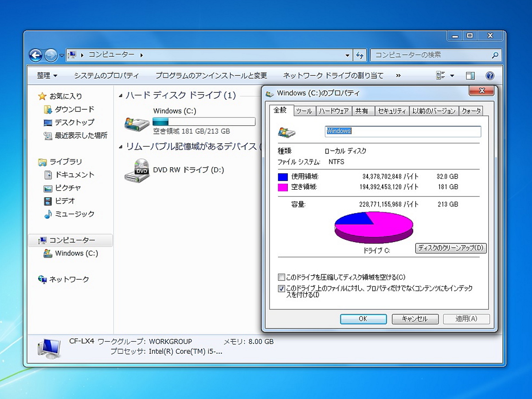Viewport: 532px width, 399px height.
Task: Close the Windows (C:) properties dialog
Action: [x=481, y=91]
